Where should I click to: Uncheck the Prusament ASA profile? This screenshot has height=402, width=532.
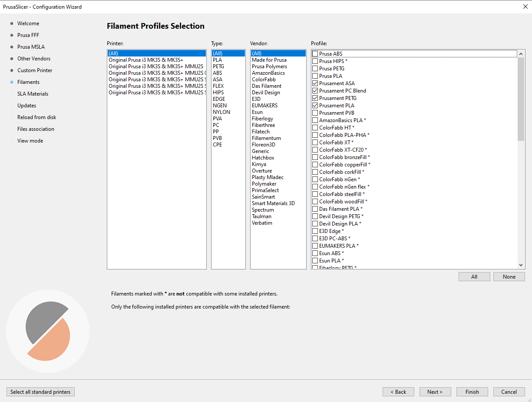[x=315, y=83]
